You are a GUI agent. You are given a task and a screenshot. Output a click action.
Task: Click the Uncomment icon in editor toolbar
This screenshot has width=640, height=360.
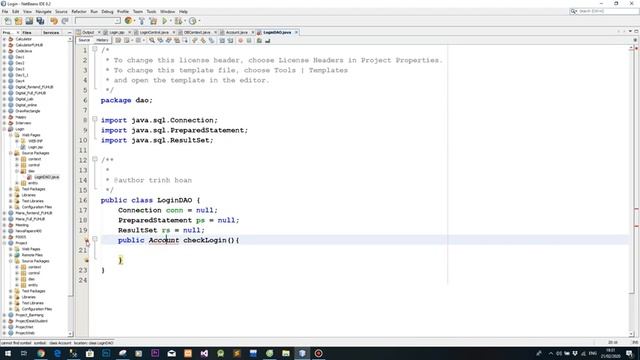tap(268, 40)
